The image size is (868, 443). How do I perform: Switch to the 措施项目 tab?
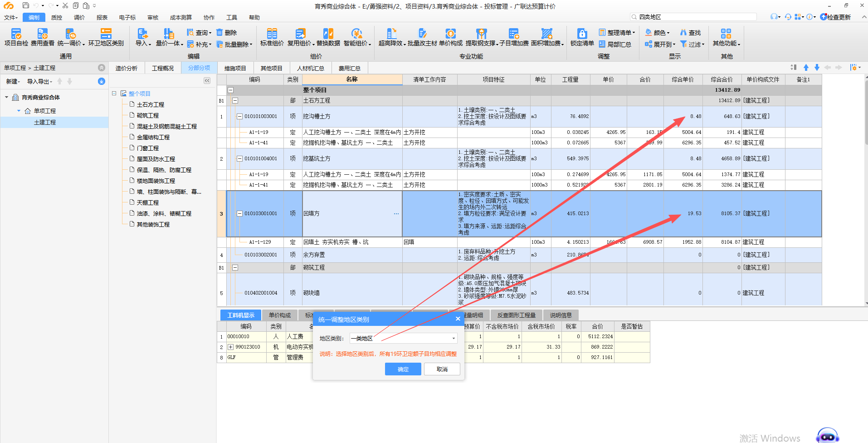(235, 68)
